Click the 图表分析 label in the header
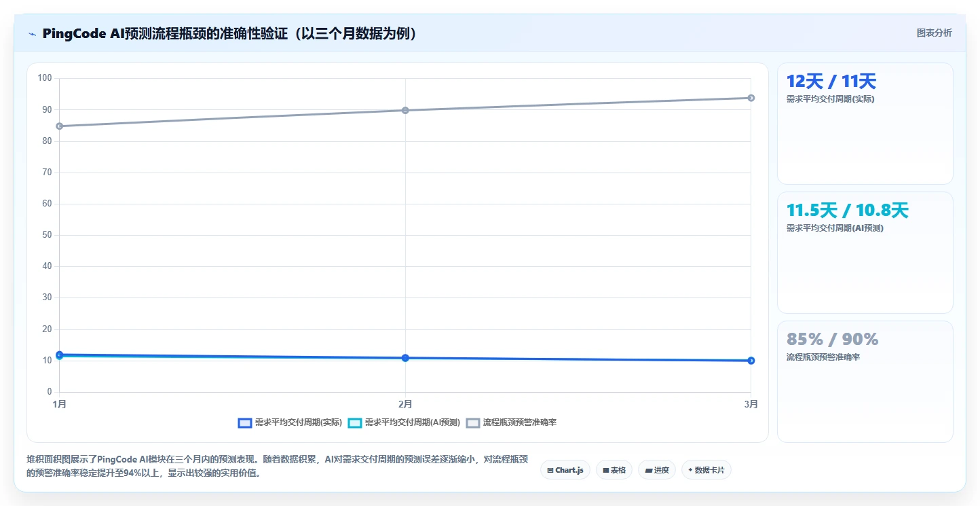This screenshot has width=980, height=506. [934, 33]
